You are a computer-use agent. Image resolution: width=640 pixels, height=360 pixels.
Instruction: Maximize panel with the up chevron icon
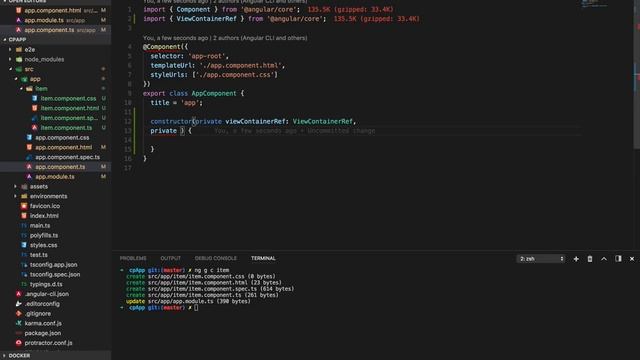[604, 259]
